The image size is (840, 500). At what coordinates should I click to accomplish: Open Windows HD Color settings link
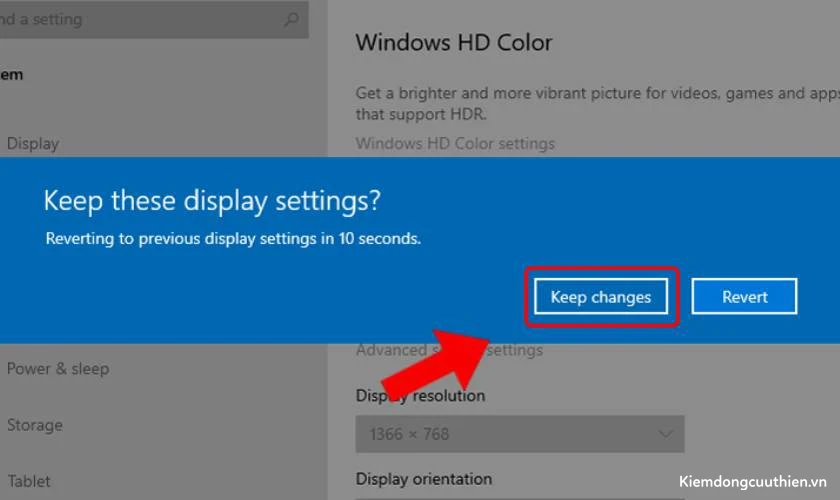pos(455,144)
